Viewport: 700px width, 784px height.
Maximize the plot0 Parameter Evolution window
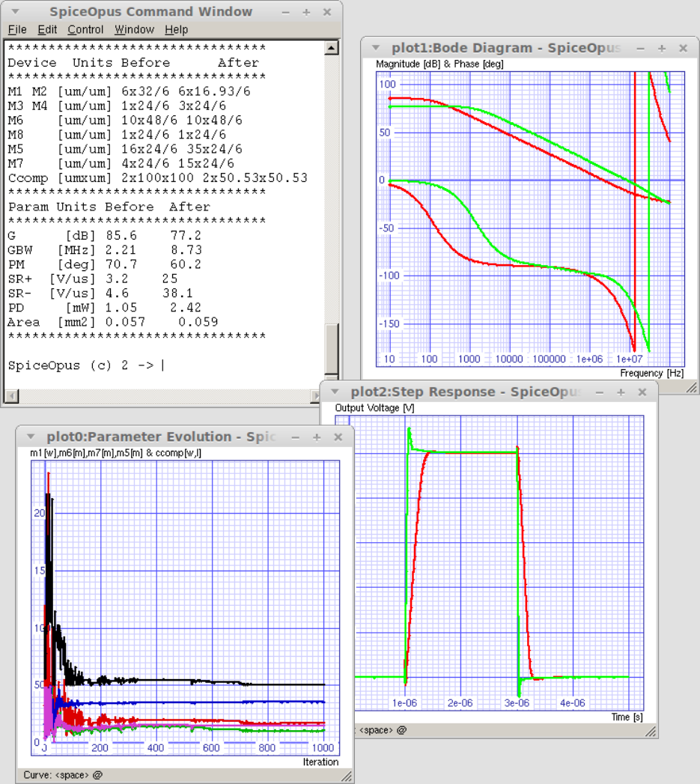tap(317, 437)
